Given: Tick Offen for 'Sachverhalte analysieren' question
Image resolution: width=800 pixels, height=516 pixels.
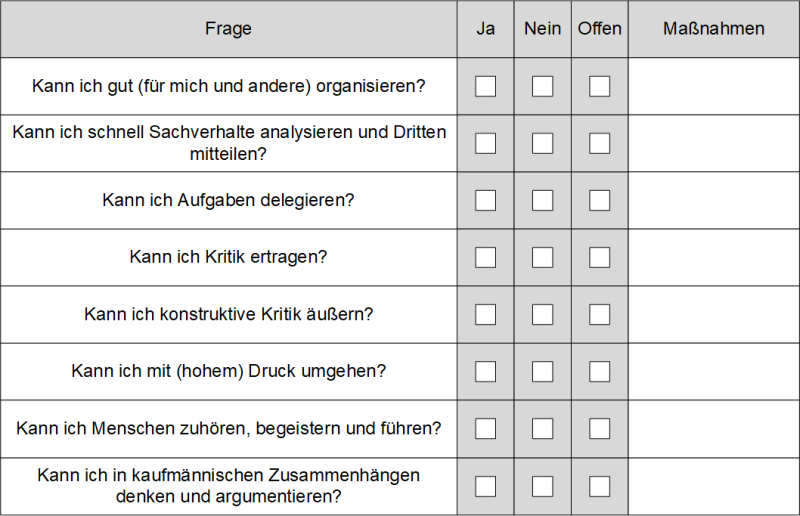Looking at the screenshot, I should [x=599, y=143].
